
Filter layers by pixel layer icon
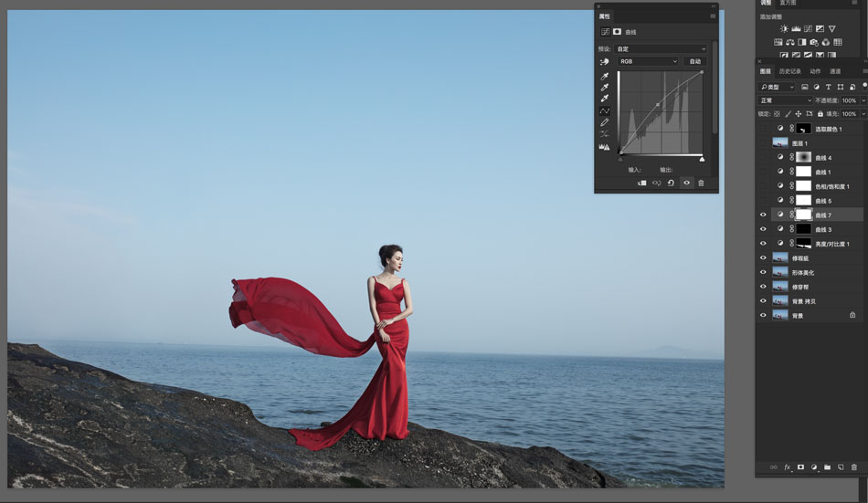tap(804, 87)
